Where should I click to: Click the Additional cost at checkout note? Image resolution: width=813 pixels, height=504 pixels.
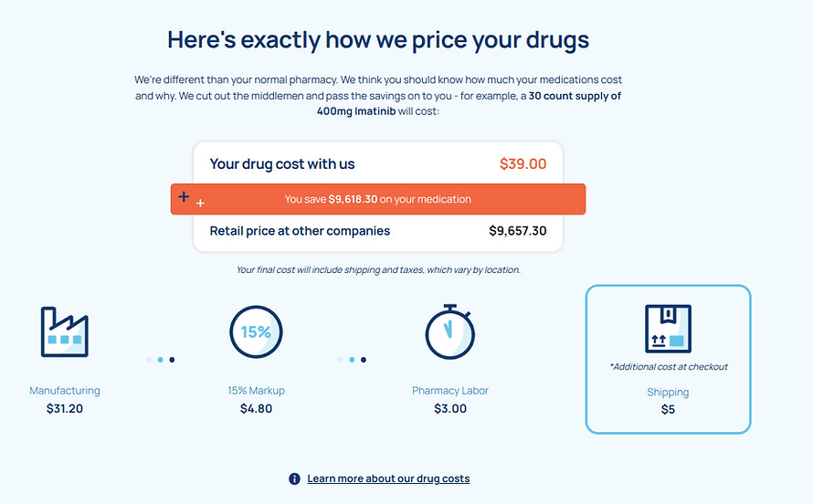click(x=669, y=367)
